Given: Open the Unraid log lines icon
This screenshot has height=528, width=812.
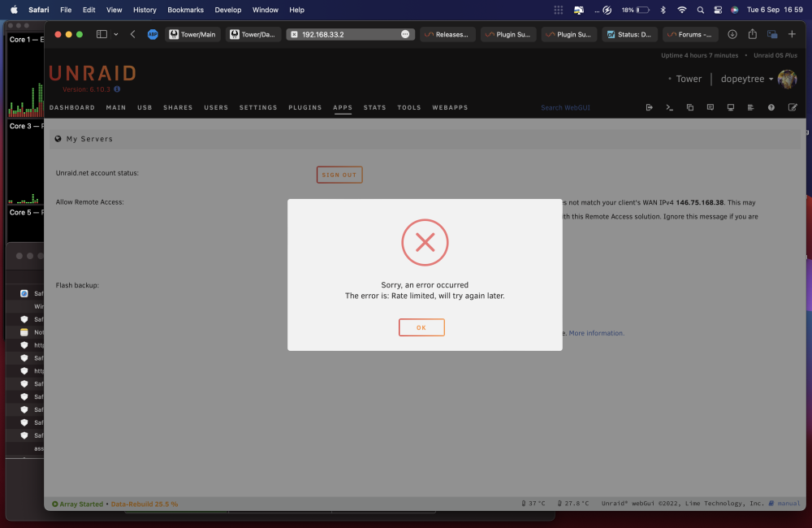Looking at the screenshot, I should click(x=751, y=107).
